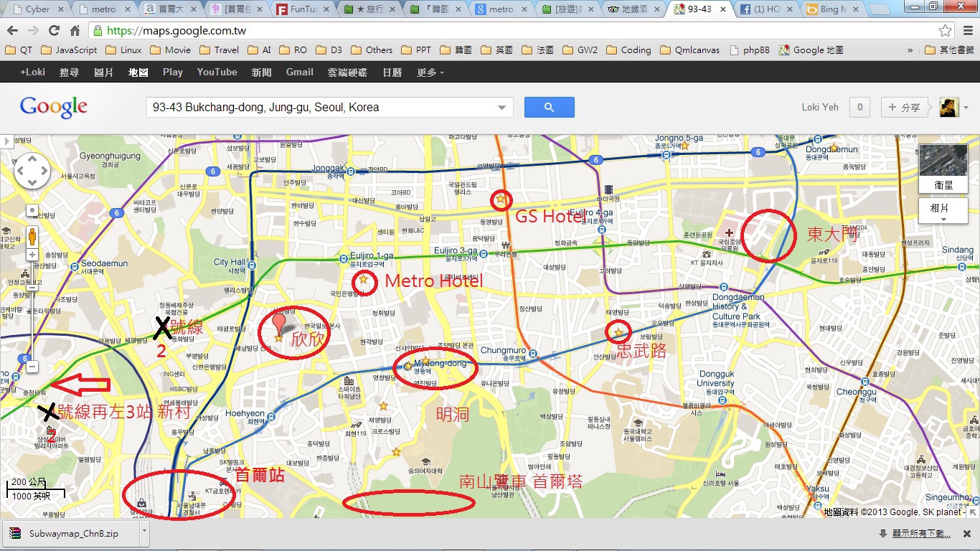Switch to the Bing M browser tab
The height and width of the screenshot is (551, 980).
832,9
